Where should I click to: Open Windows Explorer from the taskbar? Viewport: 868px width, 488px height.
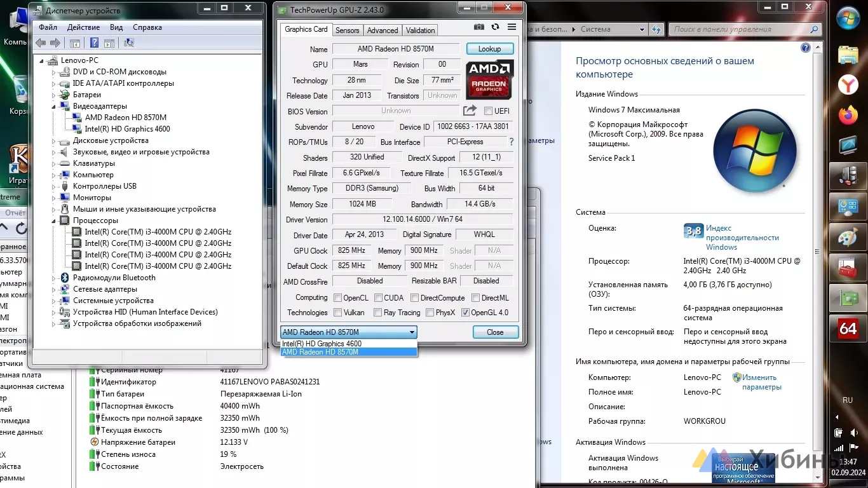pos(848,55)
